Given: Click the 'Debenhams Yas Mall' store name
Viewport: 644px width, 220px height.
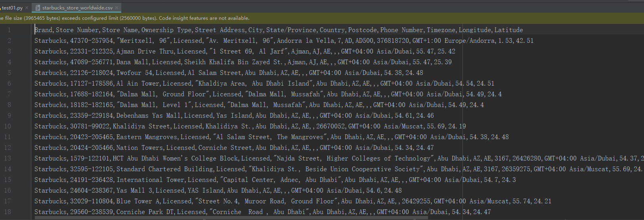Looking at the screenshot, I should click(x=149, y=116).
